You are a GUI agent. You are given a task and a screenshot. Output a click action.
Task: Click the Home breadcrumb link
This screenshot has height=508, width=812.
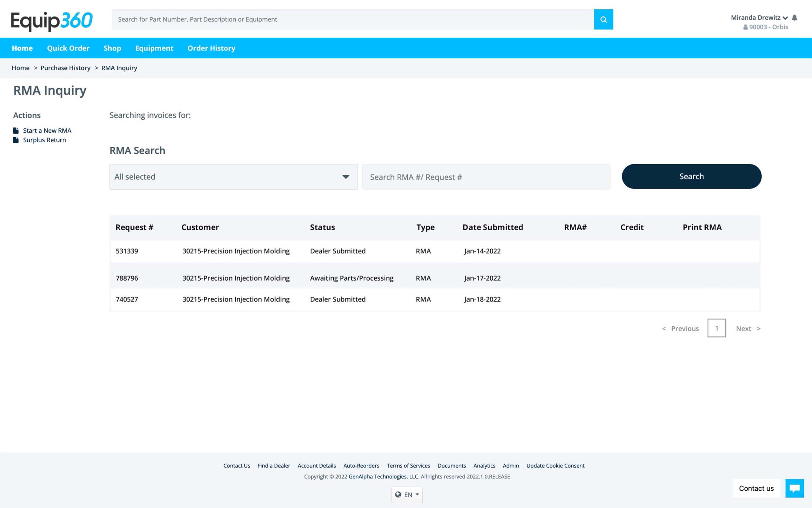(21, 68)
